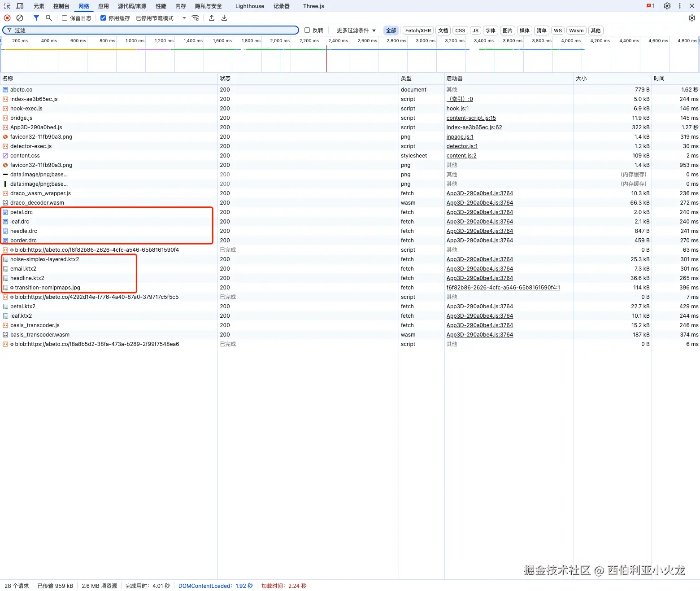
Task: Switch to the Elements tab
Action: click(39, 6)
